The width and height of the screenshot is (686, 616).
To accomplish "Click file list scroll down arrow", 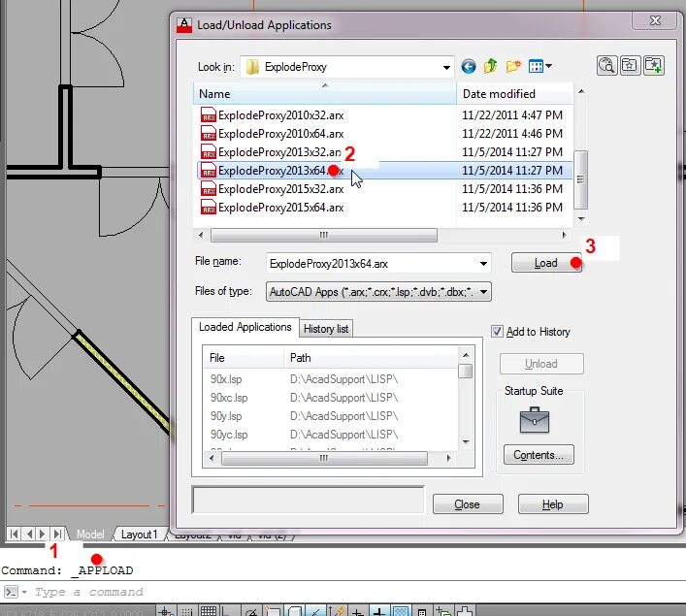I will [x=581, y=218].
